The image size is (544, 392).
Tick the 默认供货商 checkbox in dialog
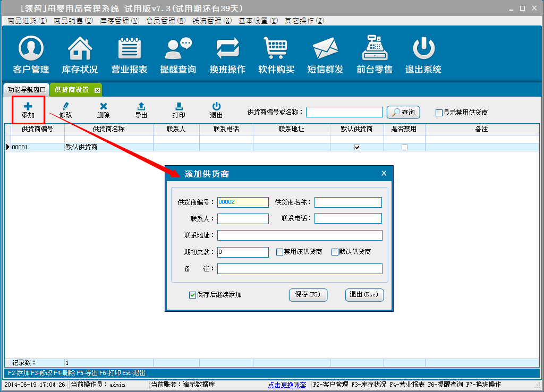335,252
